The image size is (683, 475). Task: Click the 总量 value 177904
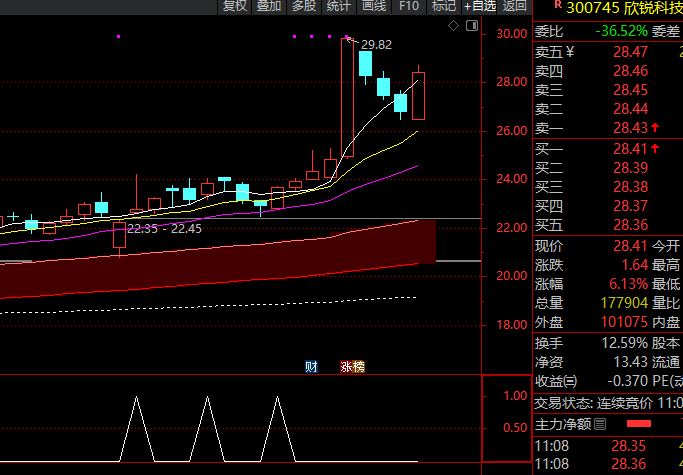point(625,303)
